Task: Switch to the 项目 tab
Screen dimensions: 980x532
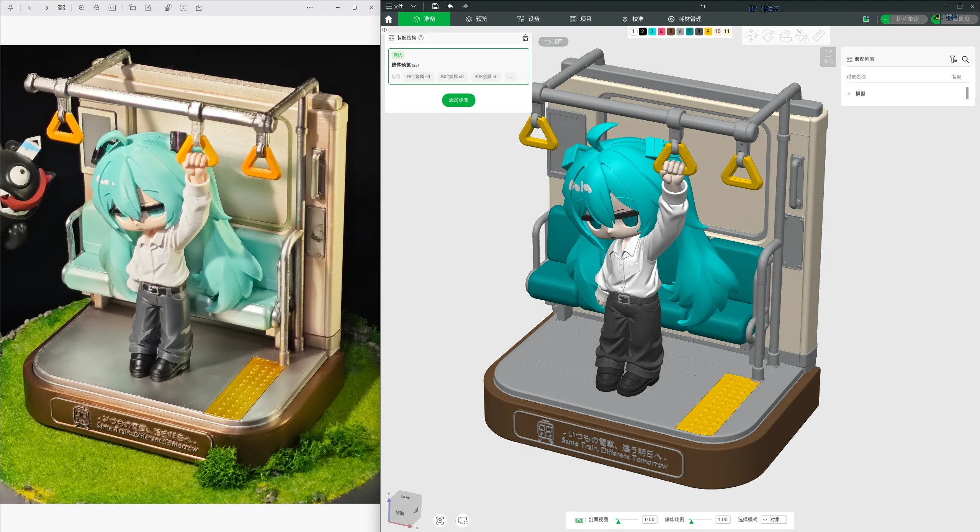Action: point(581,19)
